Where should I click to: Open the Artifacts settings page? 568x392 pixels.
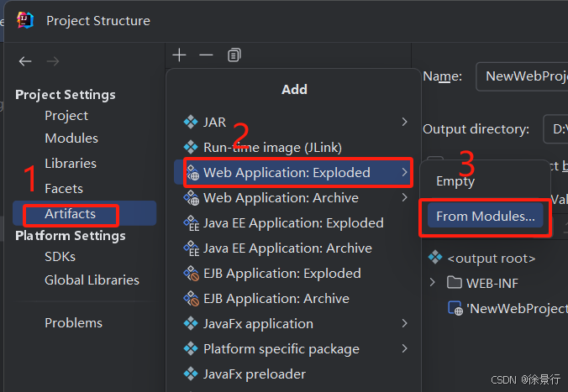[84, 213]
